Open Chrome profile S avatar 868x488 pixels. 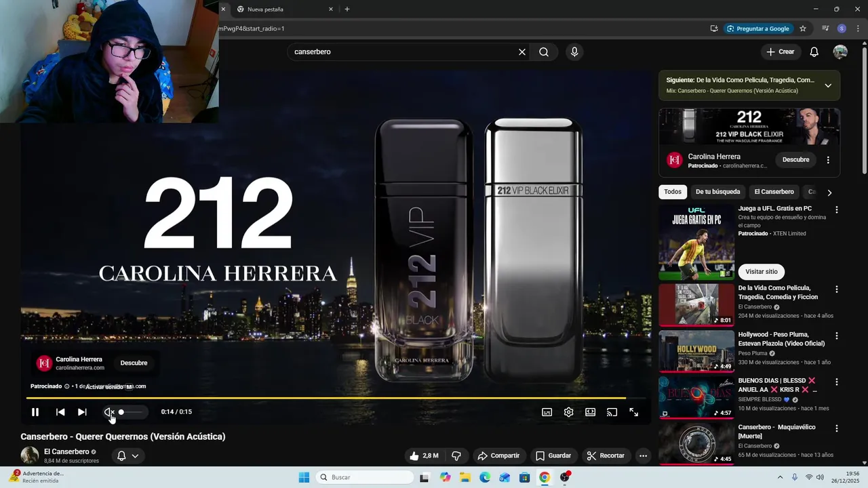coord(842,28)
